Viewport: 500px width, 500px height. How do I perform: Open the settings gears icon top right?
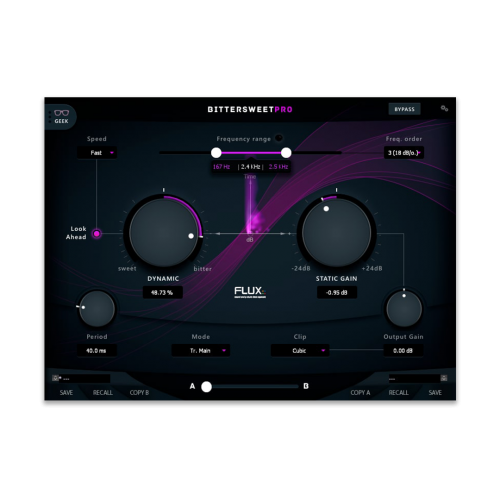(444, 108)
